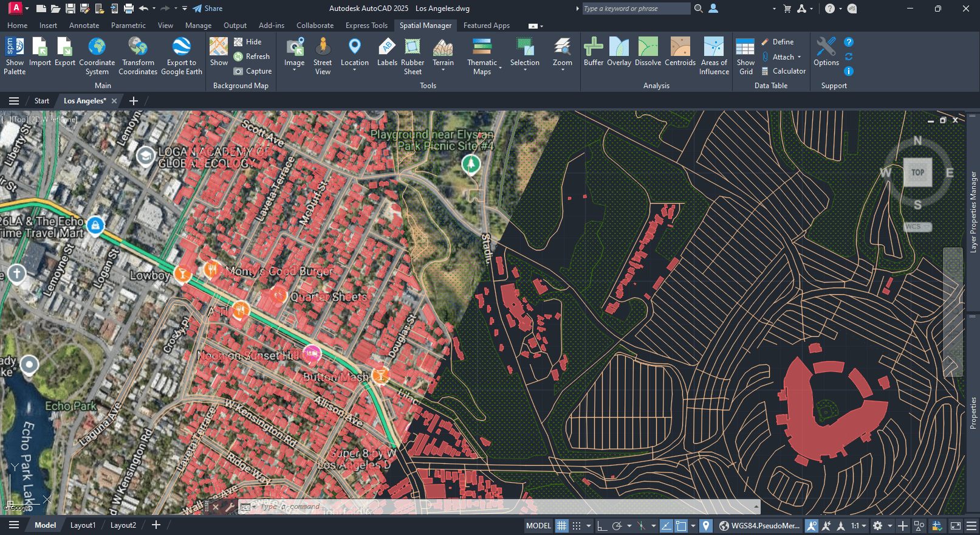This screenshot has height=535, width=980.
Task: Open the Show Palette tool
Action: (15, 55)
